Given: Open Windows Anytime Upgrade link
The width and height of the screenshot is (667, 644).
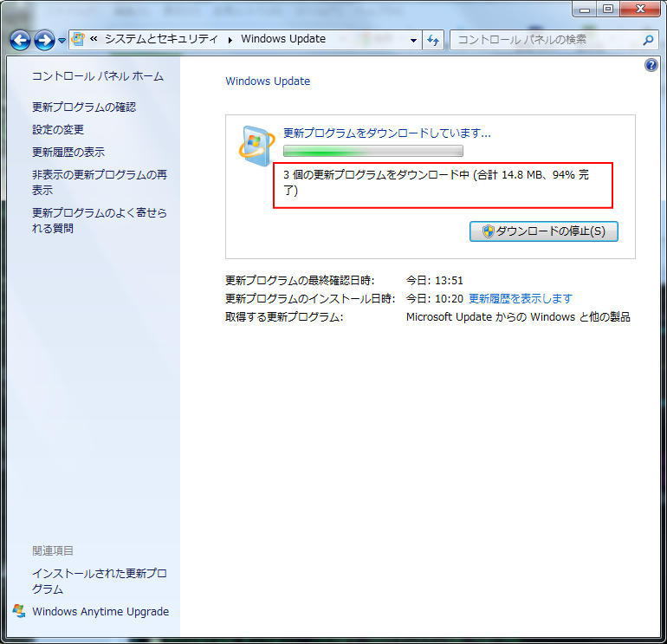Looking at the screenshot, I should pyautogui.click(x=100, y=611).
